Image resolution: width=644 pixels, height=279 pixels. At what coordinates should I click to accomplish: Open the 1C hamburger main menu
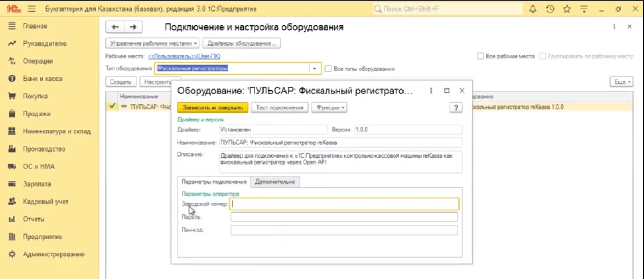coord(32,8)
